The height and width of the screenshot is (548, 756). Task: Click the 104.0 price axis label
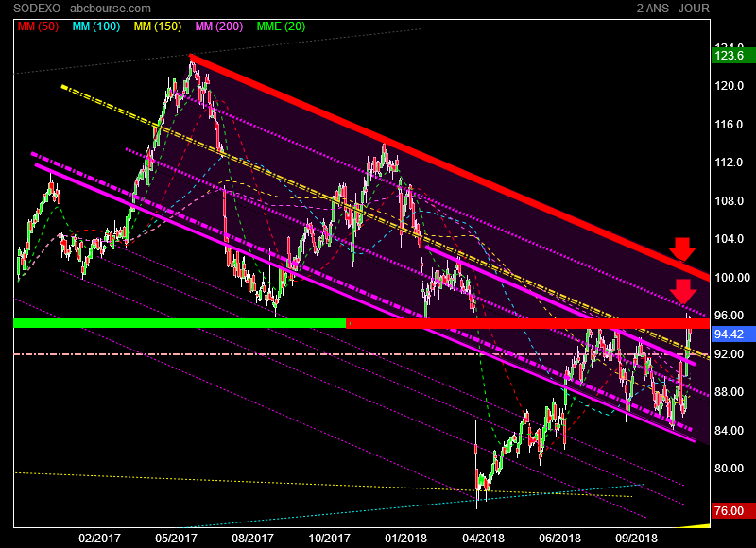(729, 239)
